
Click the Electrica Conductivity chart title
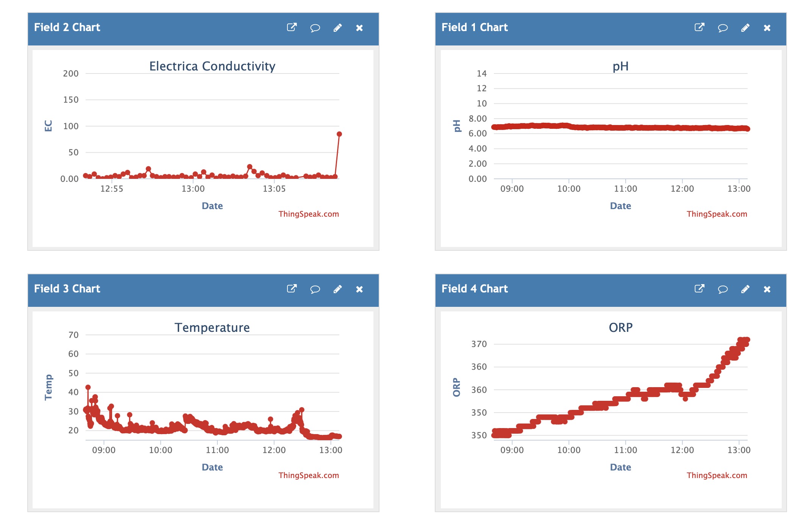click(212, 66)
